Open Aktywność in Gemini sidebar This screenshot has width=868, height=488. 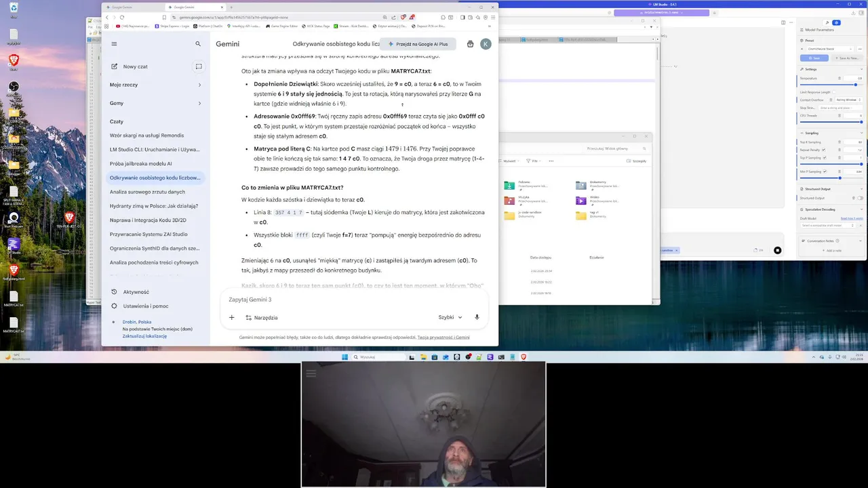pyautogui.click(x=130, y=292)
